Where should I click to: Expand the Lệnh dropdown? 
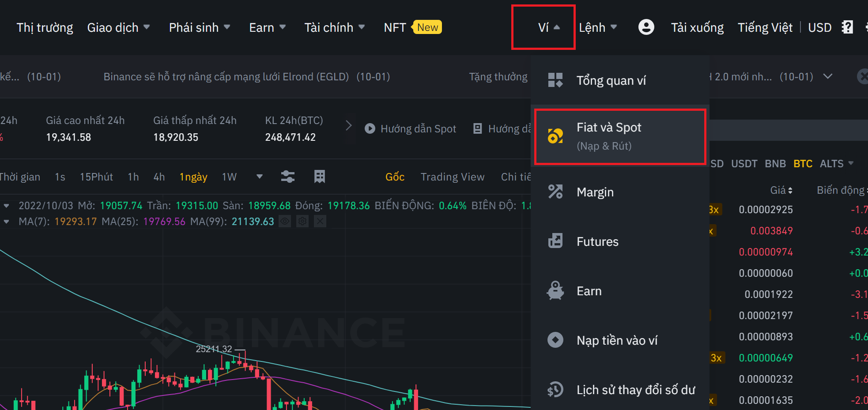point(598,27)
